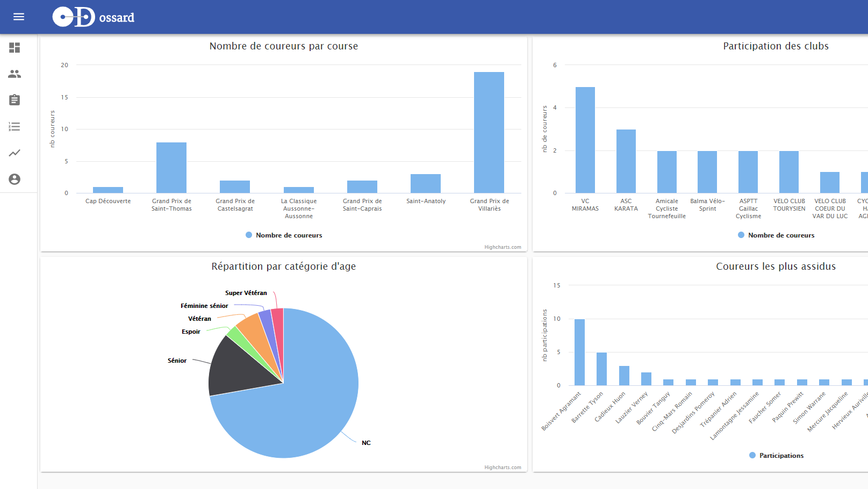Open the clipboard assignment sidebar icon

click(x=15, y=100)
